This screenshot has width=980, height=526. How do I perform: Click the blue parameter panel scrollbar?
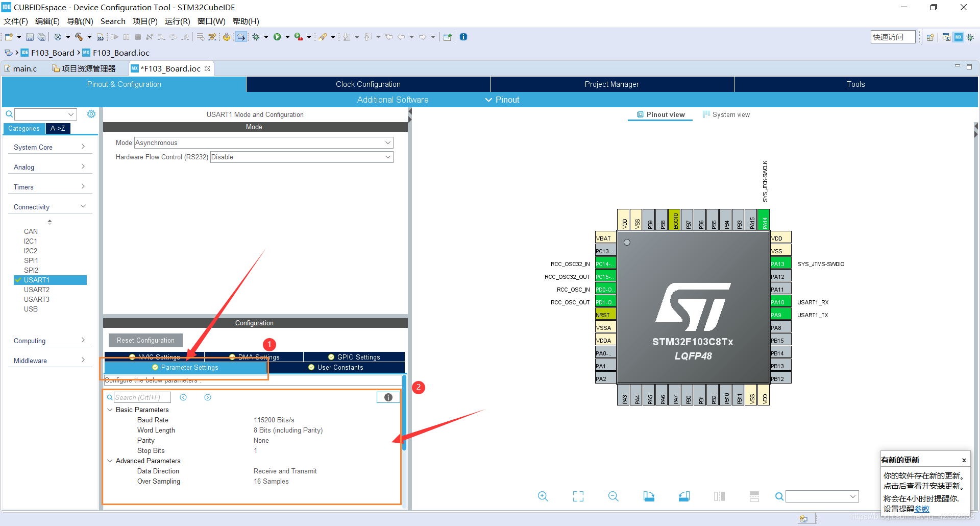[x=404, y=414]
